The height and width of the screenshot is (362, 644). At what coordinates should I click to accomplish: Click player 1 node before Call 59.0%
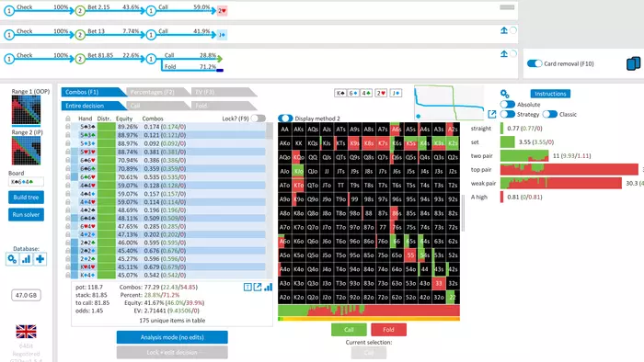click(151, 11)
